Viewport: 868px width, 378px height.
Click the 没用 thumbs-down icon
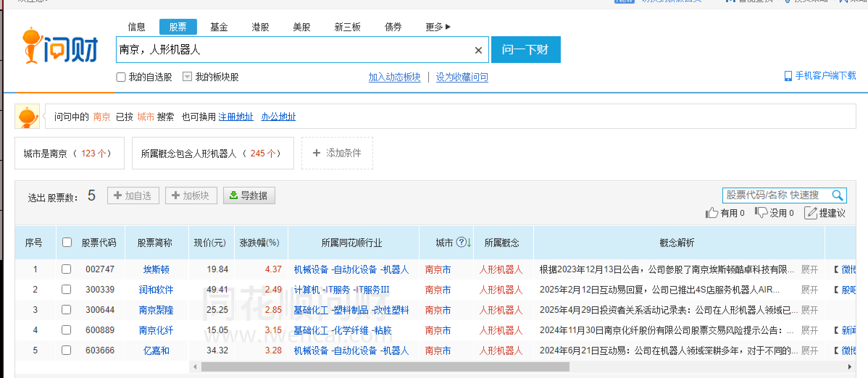761,213
